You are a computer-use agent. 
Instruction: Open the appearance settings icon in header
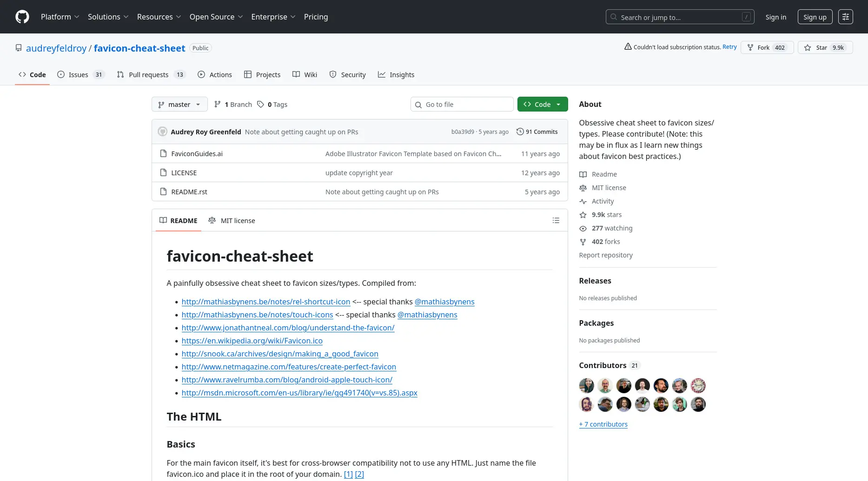(x=845, y=17)
